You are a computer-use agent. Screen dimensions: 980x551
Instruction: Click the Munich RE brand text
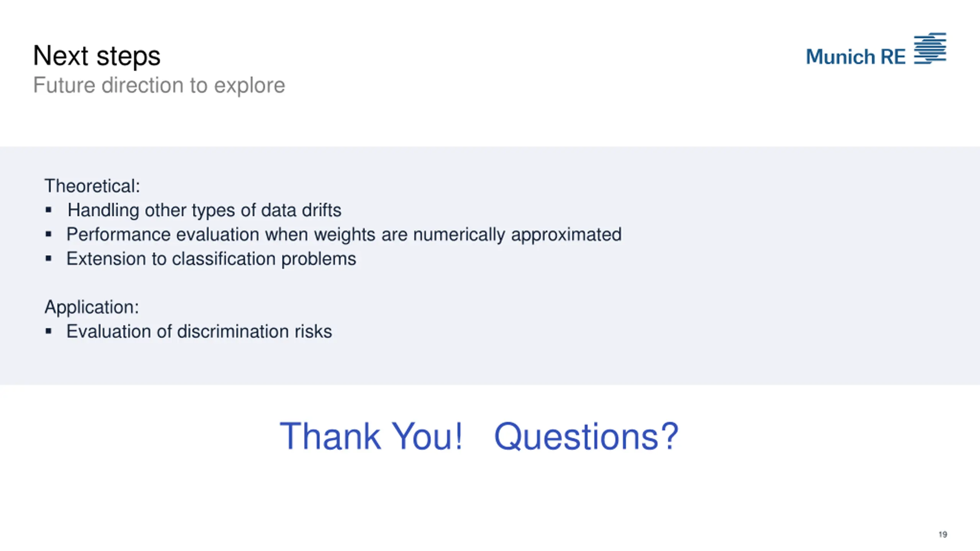point(856,57)
